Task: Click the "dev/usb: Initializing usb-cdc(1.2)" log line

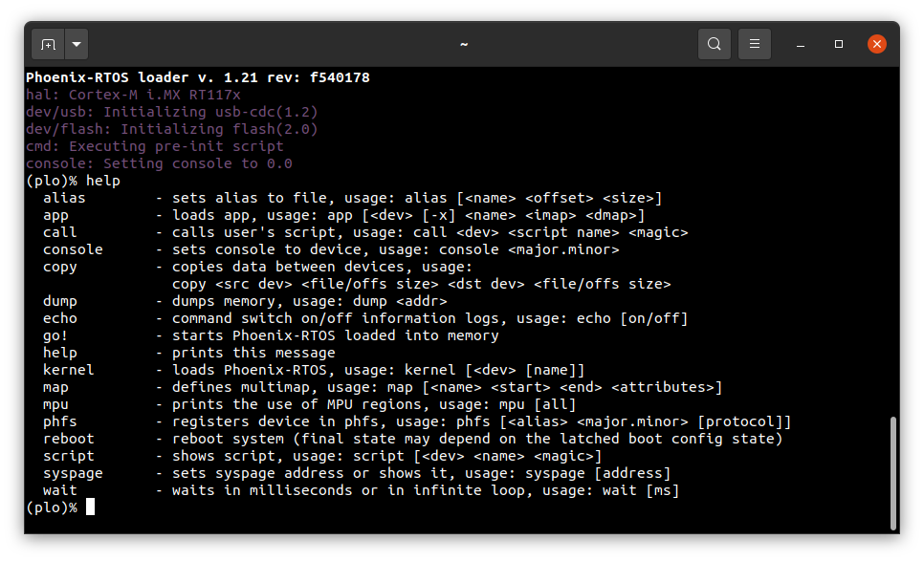Action: (x=171, y=112)
